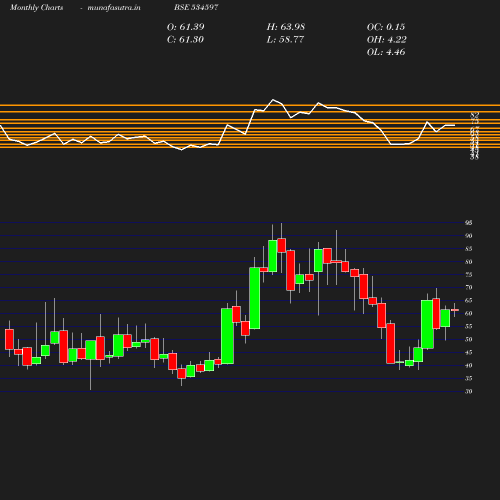Click the 90 price axis label
Screen dimensions: 500x500
coord(469,236)
